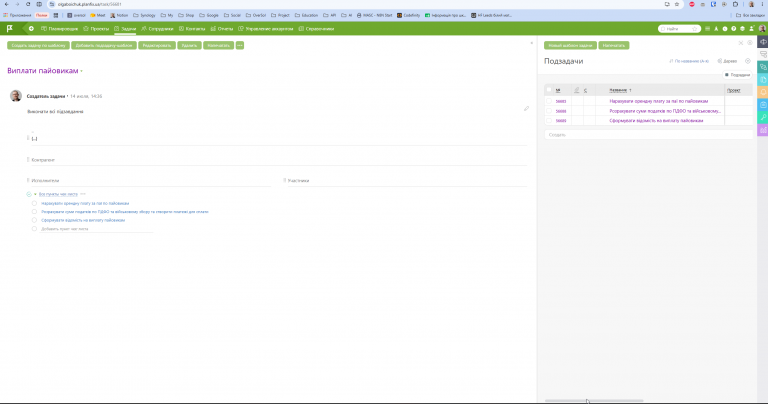Open the Отчеты menu

222,29
